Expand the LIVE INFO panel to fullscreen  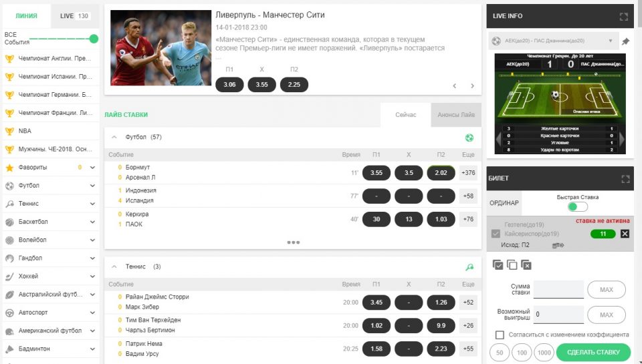click(x=624, y=16)
